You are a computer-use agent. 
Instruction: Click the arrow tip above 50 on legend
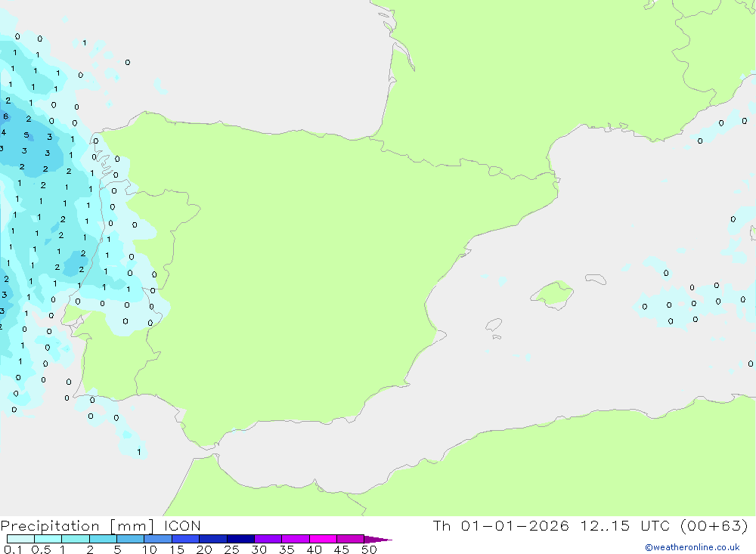(379, 540)
